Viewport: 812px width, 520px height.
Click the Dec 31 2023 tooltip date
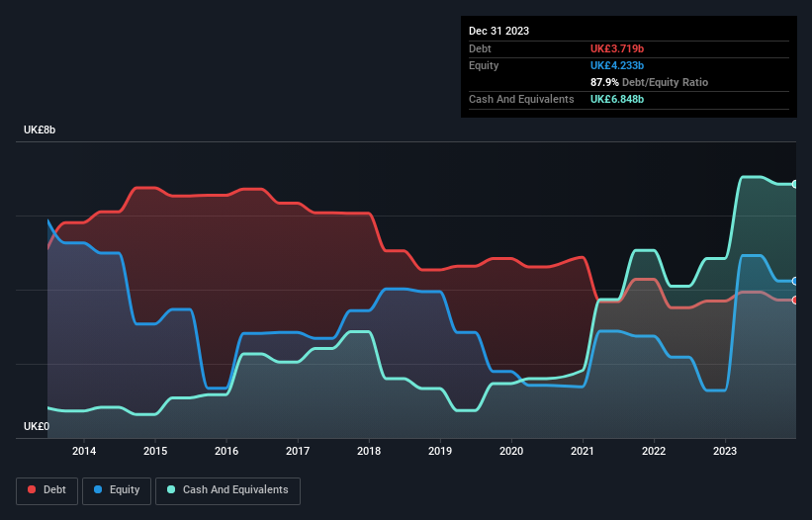[498, 31]
